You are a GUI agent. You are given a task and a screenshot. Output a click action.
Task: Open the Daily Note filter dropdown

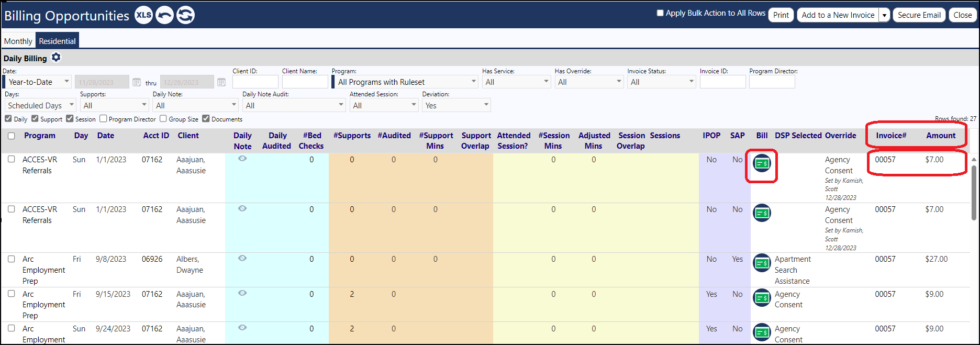pyautogui.click(x=196, y=105)
